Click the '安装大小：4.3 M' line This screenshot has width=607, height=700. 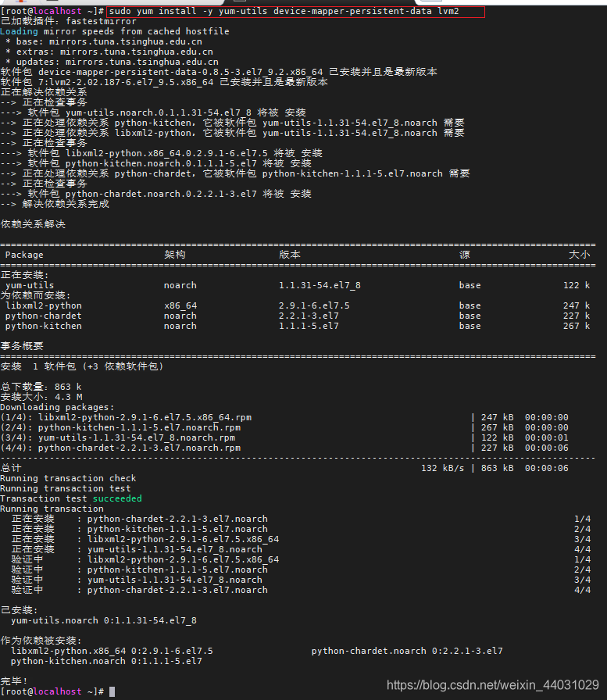pos(41,398)
